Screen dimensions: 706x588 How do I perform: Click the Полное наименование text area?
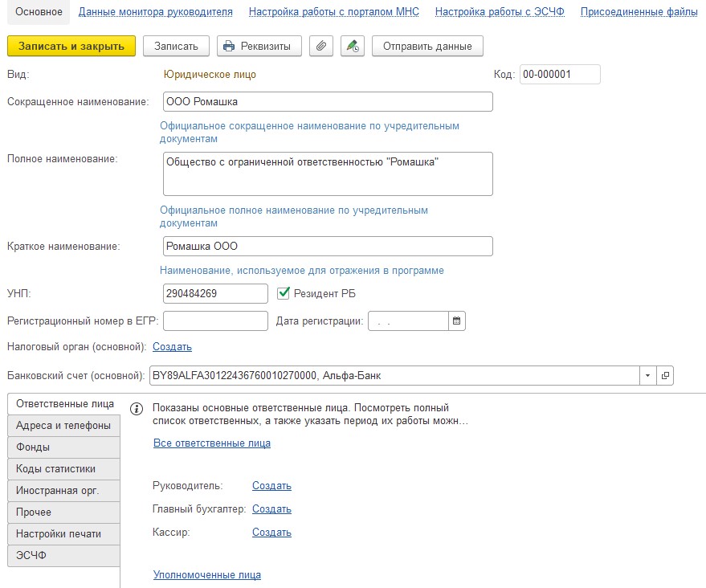(328, 174)
